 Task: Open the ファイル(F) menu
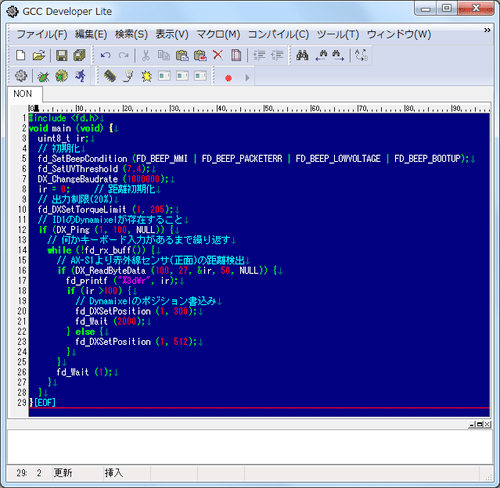pos(42,34)
